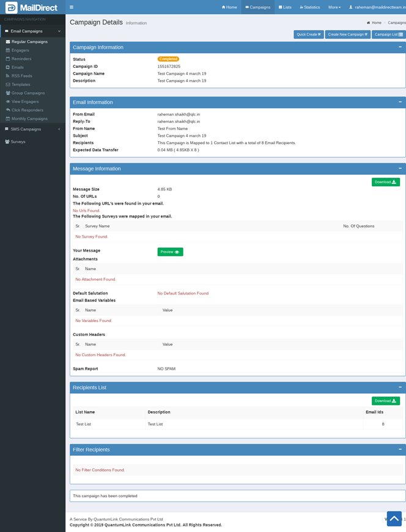This screenshot has width=406, height=532.
Task: Download message in Message Information panel
Action: (x=385, y=182)
